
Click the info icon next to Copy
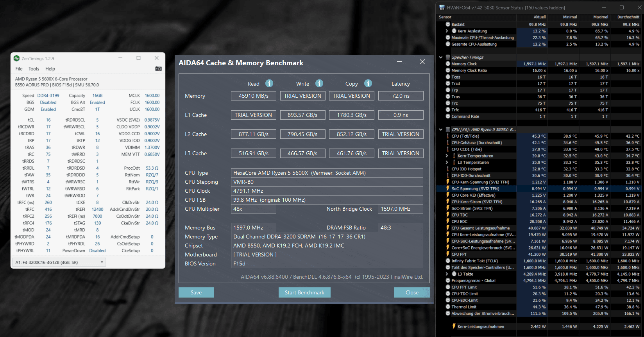coord(368,83)
